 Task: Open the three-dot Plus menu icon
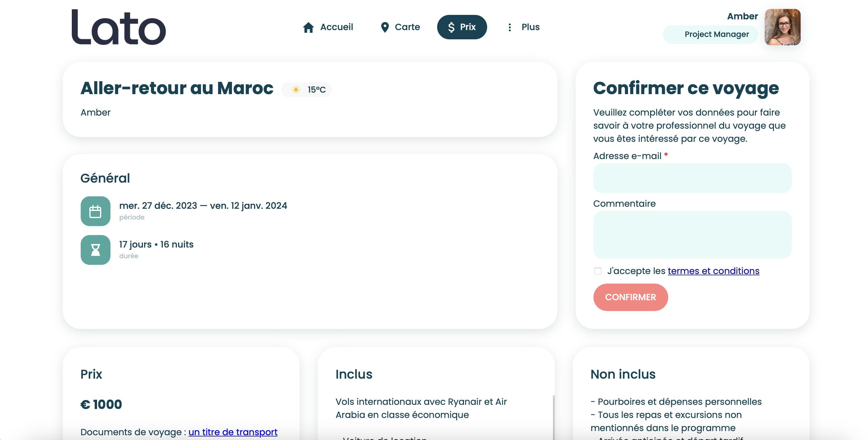click(509, 27)
